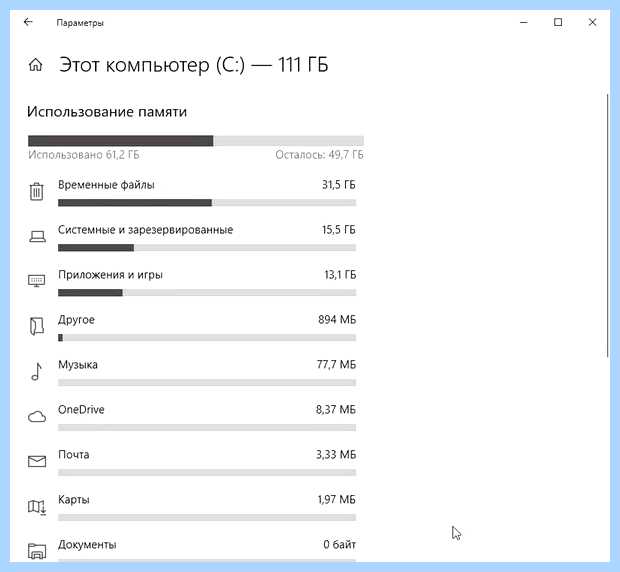Open the Другое storage category

click(x=192, y=328)
